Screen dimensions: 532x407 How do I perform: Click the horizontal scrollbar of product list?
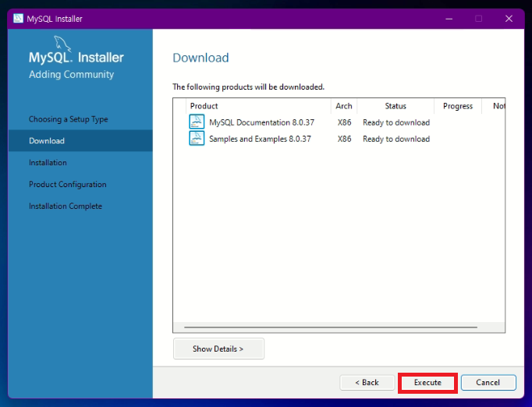(x=331, y=327)
